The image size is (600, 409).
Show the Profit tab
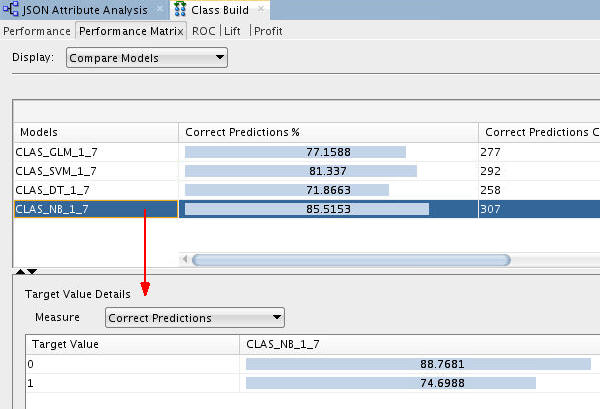pyautogui.click(x=269, y=31)
